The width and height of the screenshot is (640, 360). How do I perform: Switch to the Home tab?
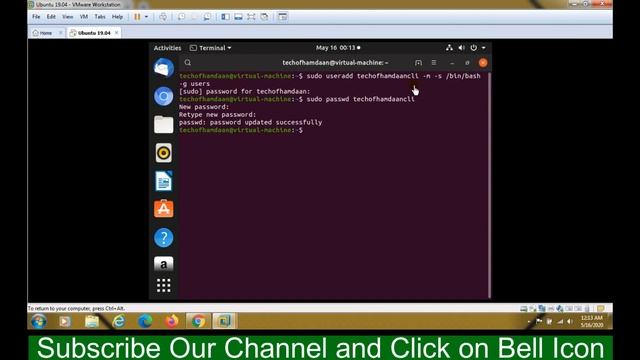(x=42, y=33)
